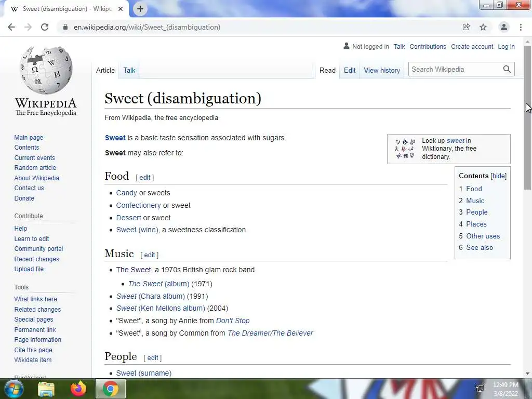The height and width of the screenshot is (399, 532).
Task: Jump to See also in Contents
Action: click(x=480, y=247)
